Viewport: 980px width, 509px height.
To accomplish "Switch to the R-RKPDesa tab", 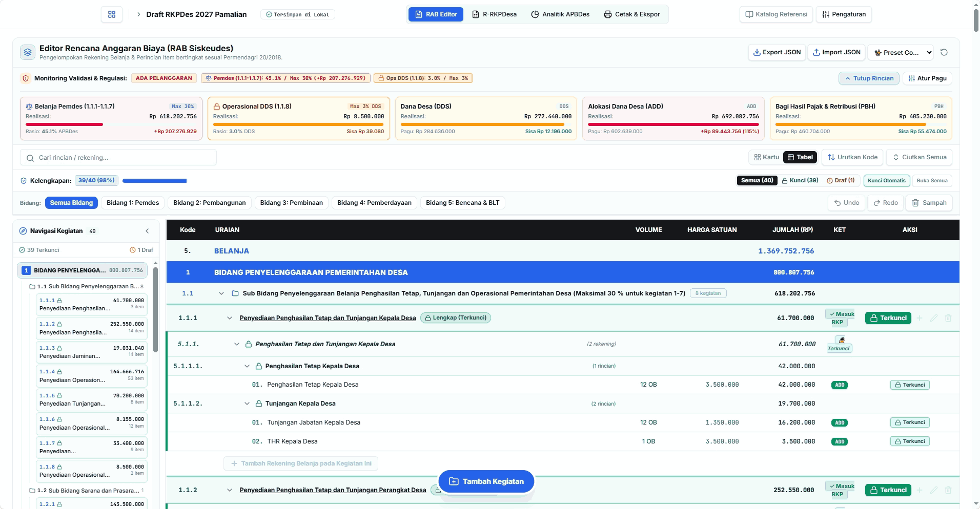I will click(x=495, y=14).
